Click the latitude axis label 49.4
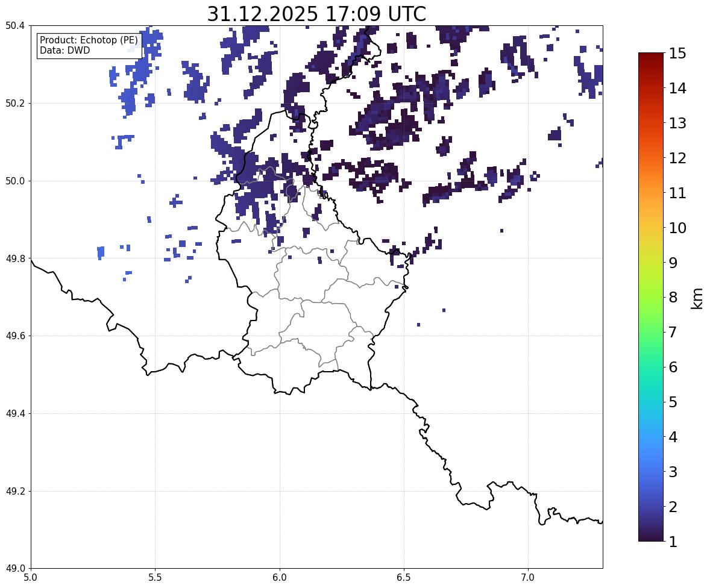The height and width of the screenshot is (588, 710). (x=14, y=414)
